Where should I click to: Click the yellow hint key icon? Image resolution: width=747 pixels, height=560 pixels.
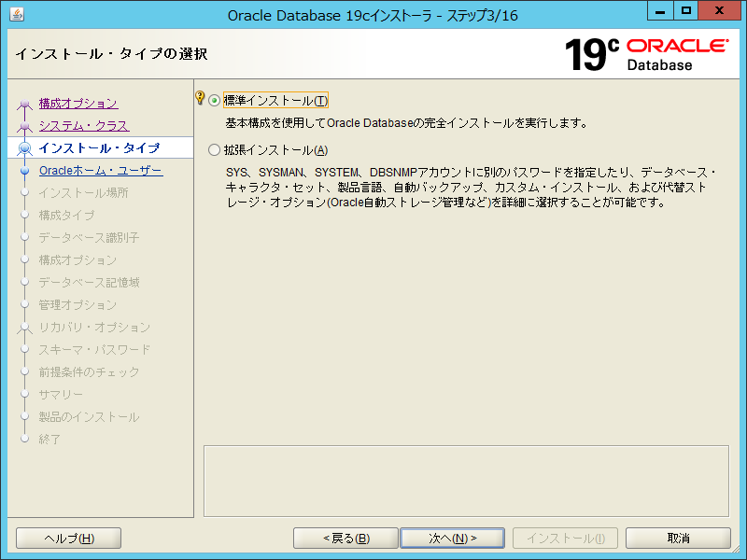200,98
